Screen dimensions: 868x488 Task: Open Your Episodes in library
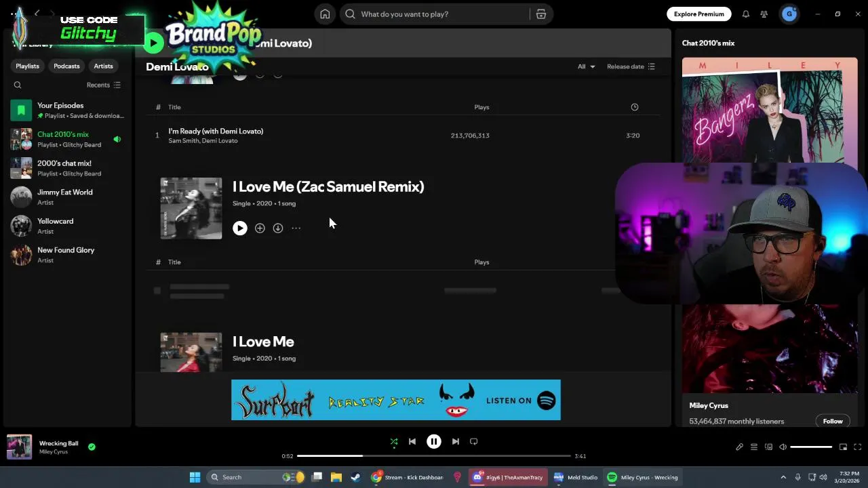pos(67,110)
